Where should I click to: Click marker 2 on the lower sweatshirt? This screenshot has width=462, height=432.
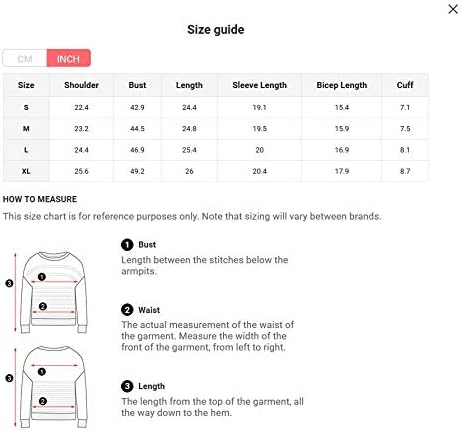pos(42,401)
